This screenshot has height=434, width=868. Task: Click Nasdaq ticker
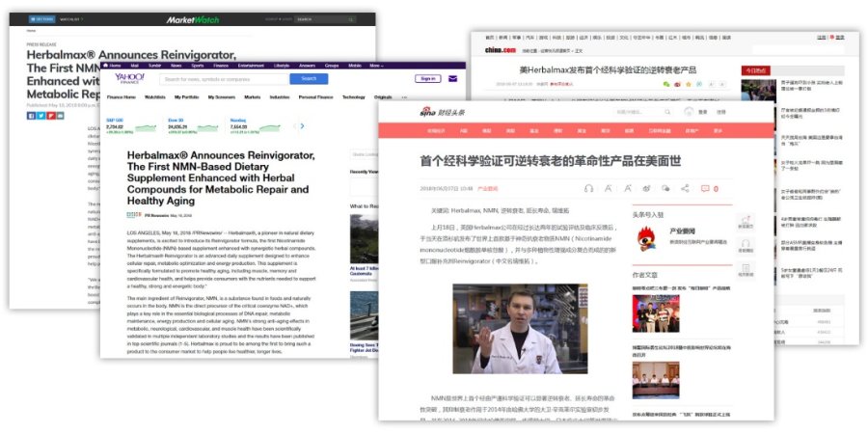click(x=256, y=126)
